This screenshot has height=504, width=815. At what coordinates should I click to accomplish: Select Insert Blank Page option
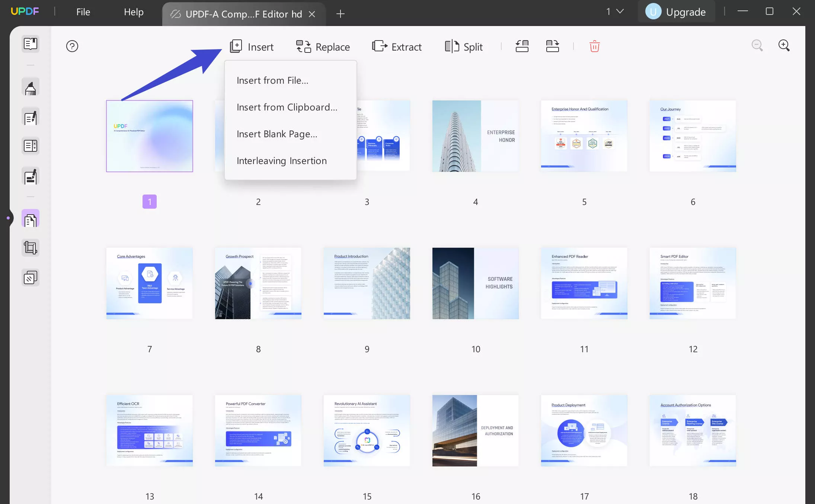click(x=277, y=133)
